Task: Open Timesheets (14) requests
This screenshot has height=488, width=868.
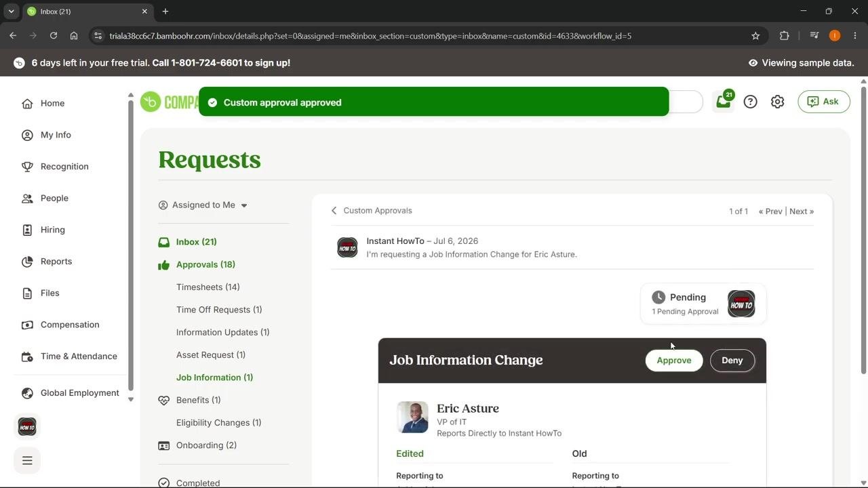Action: tap(208, 287)
